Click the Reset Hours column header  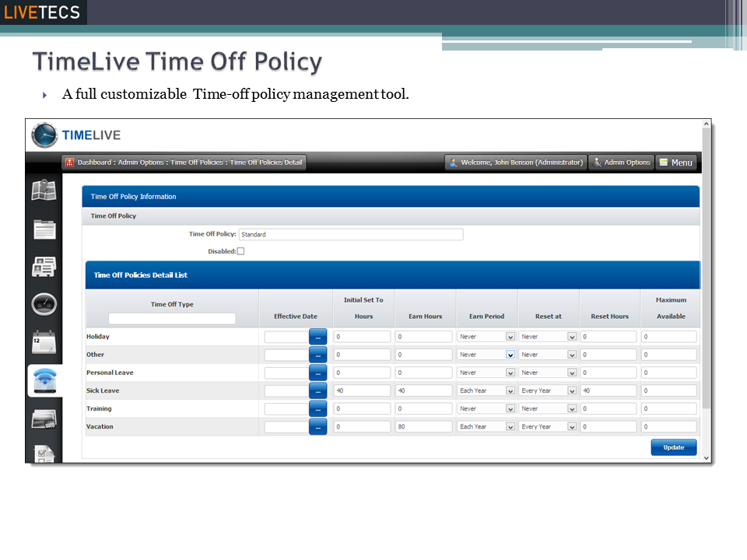[x=609, y=317]
